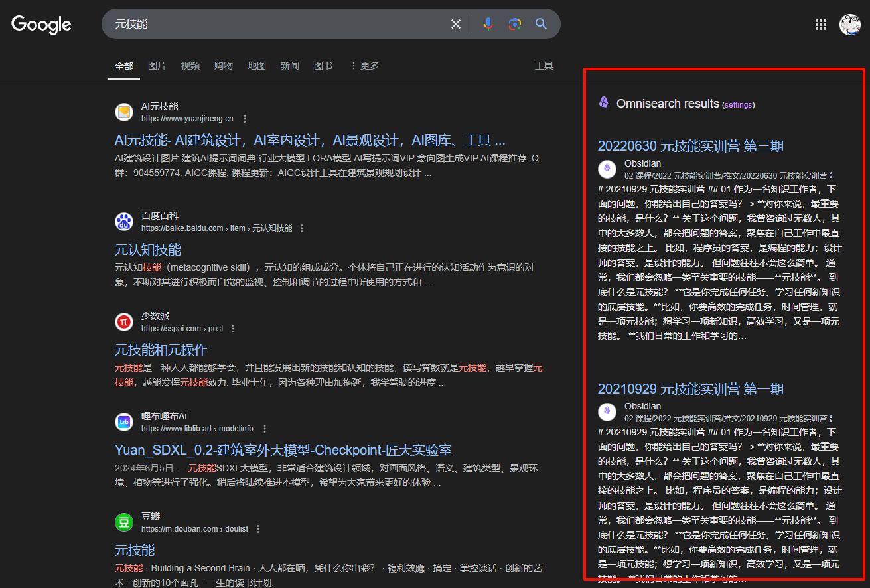Click the baike.baidu.com breadcrumb URL
The width and height of the screenshot is (870, 588).
[x=216, y=228]
